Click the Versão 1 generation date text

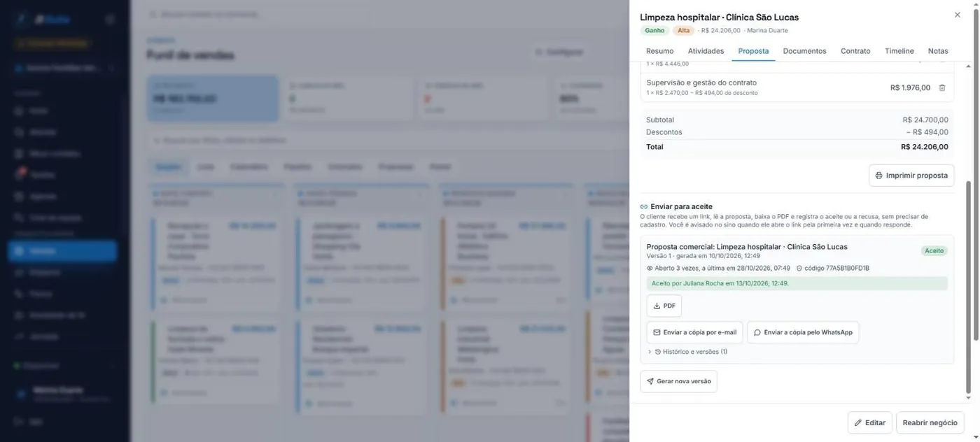(x=703, y=256)
